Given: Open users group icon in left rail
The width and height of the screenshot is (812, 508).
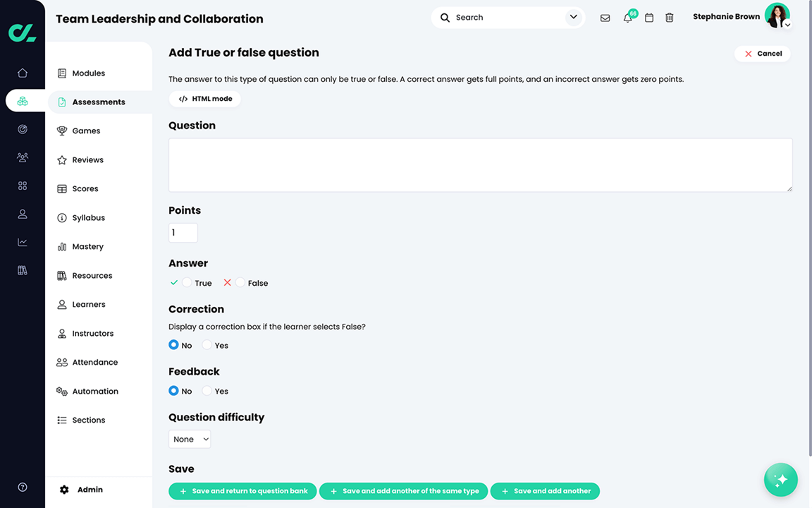Looking at the screenshot, I should tap(23, 157).
